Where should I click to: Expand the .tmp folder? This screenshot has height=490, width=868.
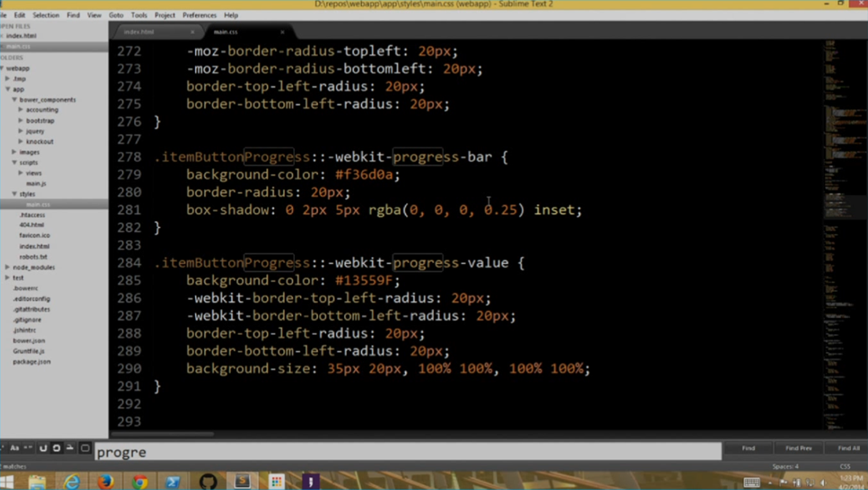[x=8, y=79]
